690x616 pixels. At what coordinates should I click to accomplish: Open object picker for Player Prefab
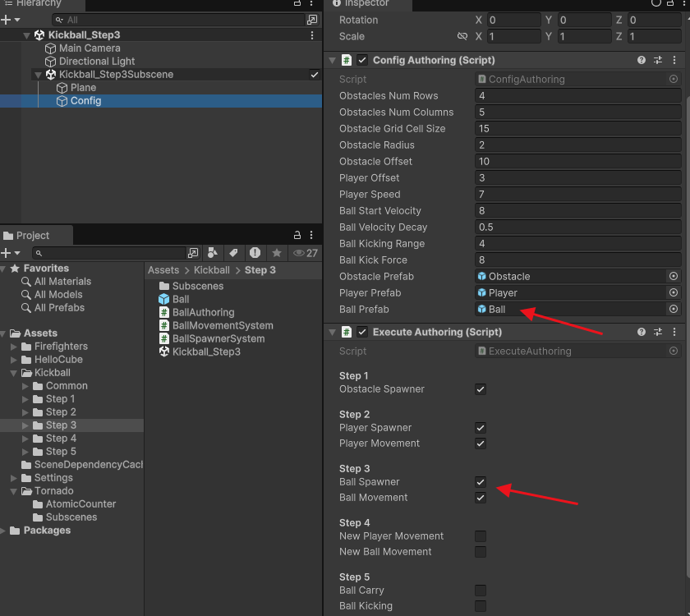674,292
